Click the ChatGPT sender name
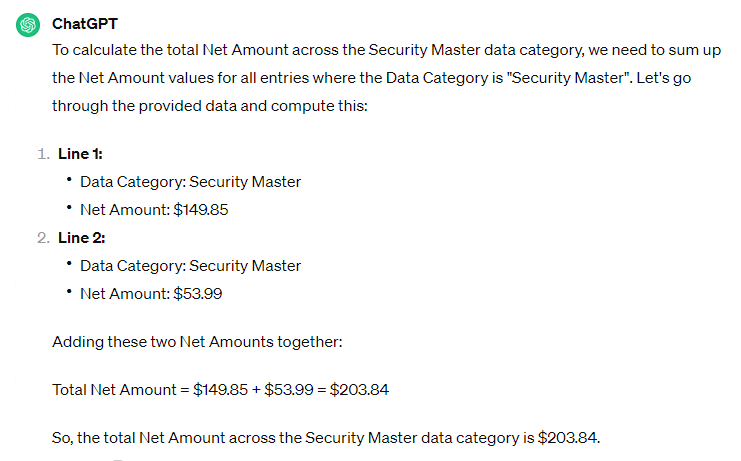Screen dimensions: 741x461 click(x=85, y=24)
